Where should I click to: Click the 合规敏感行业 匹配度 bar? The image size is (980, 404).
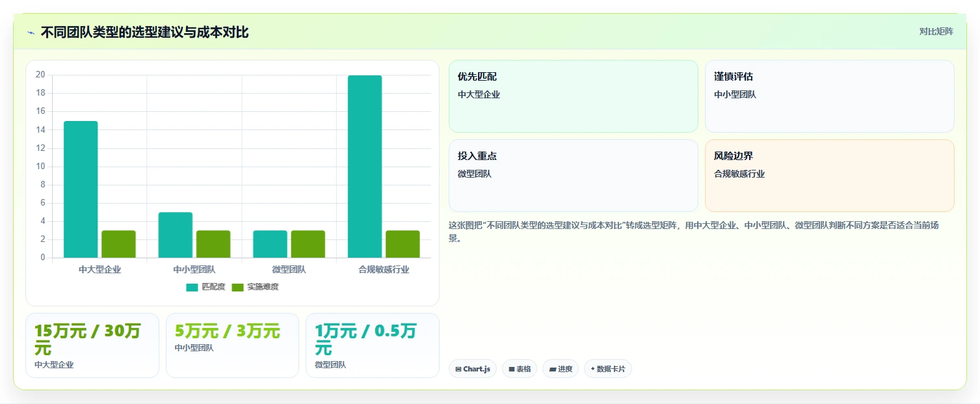click(365, 167)
